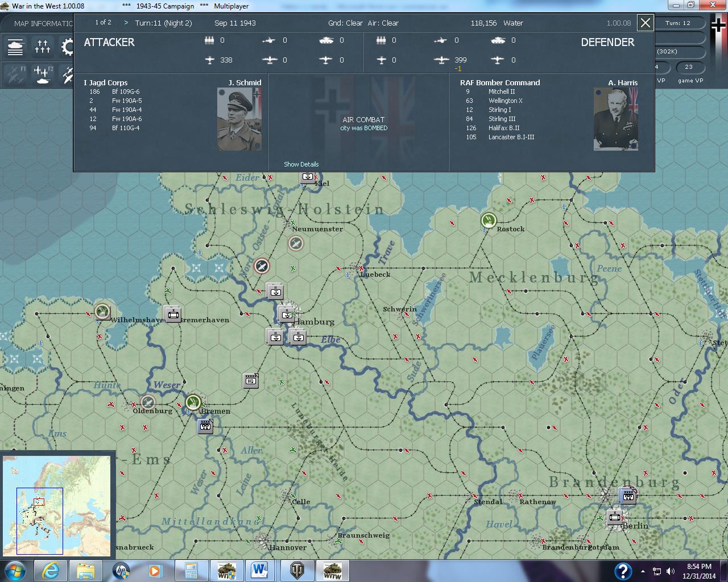Click the minimap overview of Europe

coord(56,505)
